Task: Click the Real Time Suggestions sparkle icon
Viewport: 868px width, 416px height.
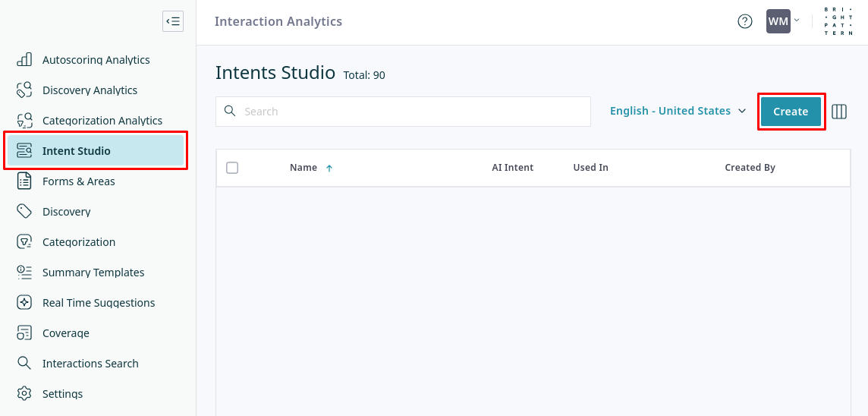Action: click(24, 303)
